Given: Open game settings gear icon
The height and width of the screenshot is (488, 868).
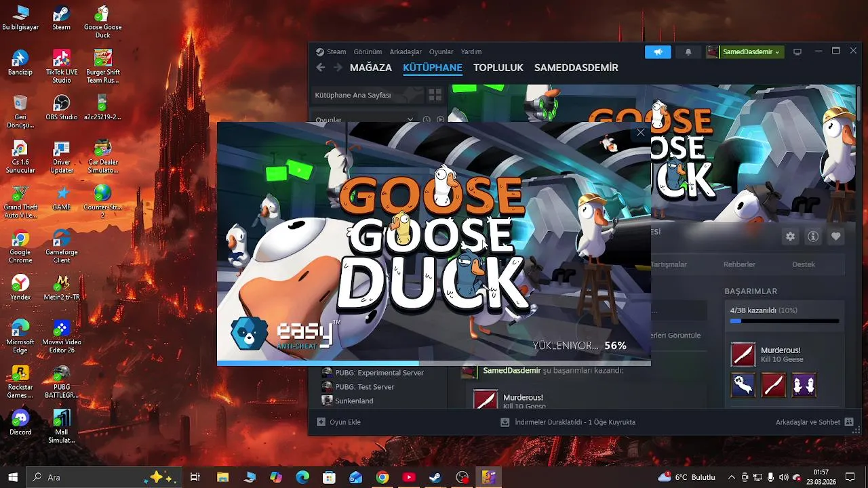Looking at the screenshot, I should pos(790,237).
